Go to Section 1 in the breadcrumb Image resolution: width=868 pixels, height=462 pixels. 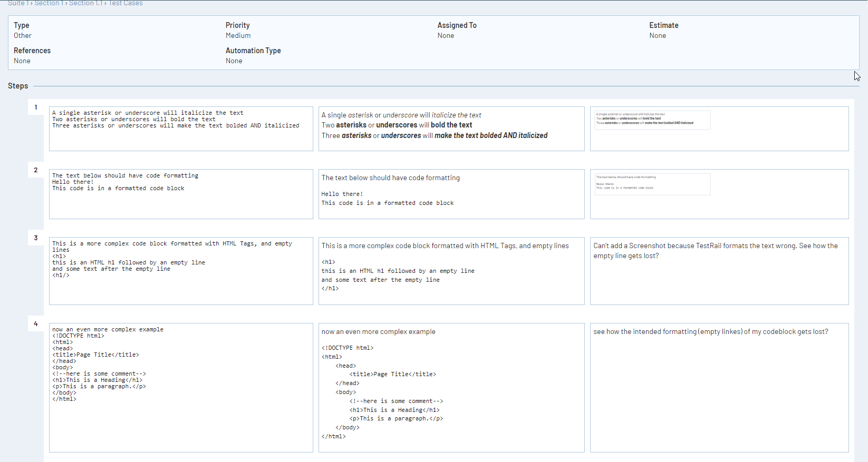tap(49, 3)
